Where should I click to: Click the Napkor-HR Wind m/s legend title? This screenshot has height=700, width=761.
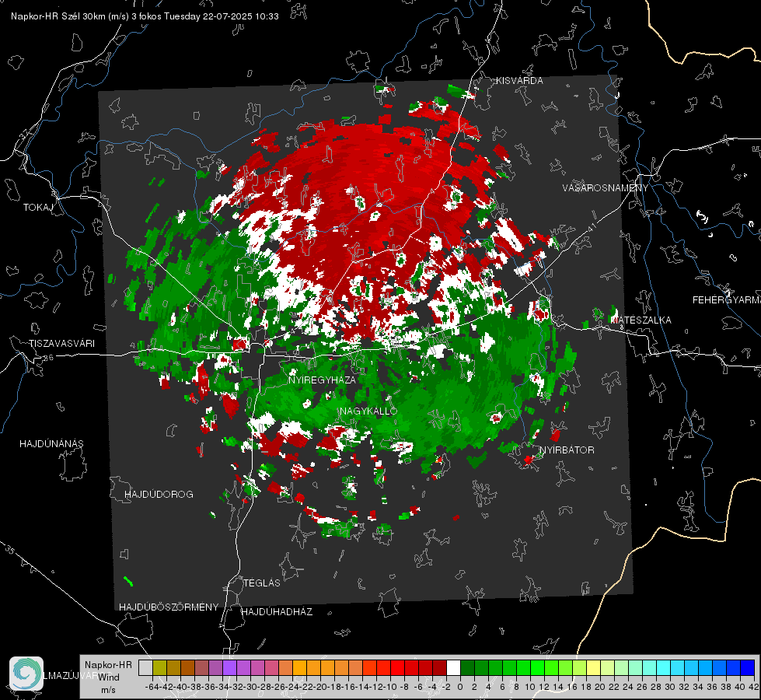(108, 677)
